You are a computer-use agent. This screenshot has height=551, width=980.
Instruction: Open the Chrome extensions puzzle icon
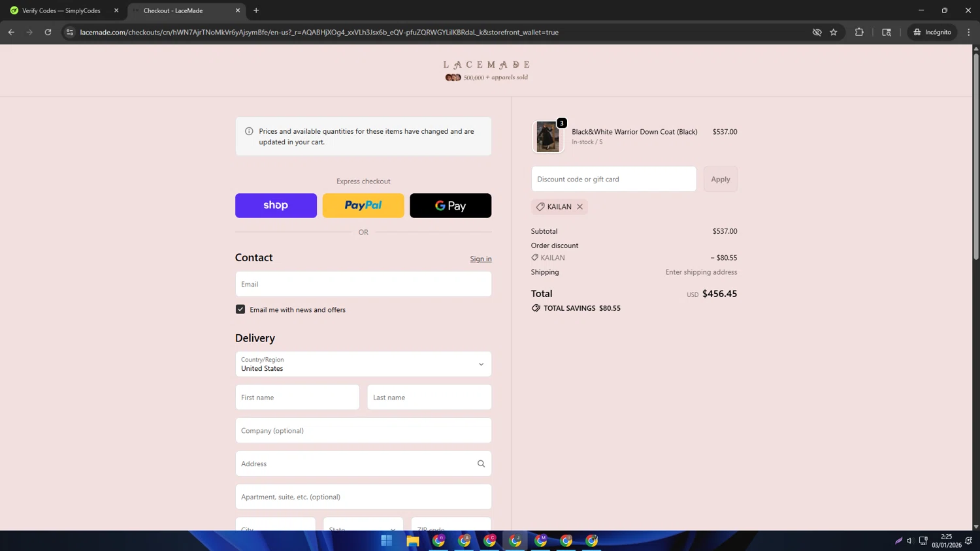pyautogui.click(x=859, y=32)
